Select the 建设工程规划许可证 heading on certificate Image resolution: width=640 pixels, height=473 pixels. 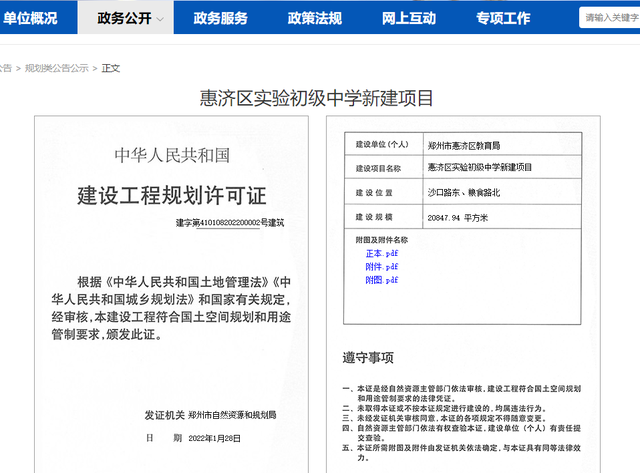point(171,195)
